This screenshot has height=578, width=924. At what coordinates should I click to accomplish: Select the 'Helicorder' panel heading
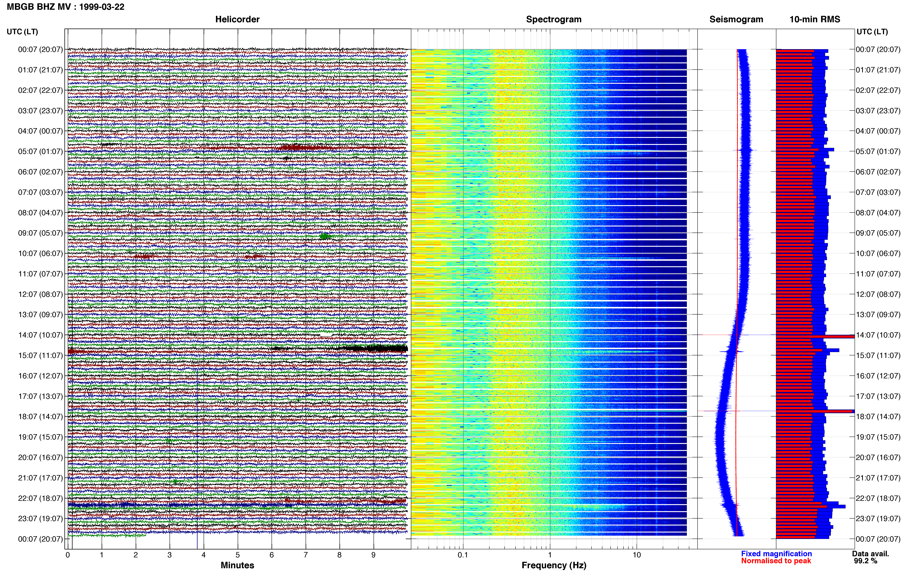[x=237, y=20]
